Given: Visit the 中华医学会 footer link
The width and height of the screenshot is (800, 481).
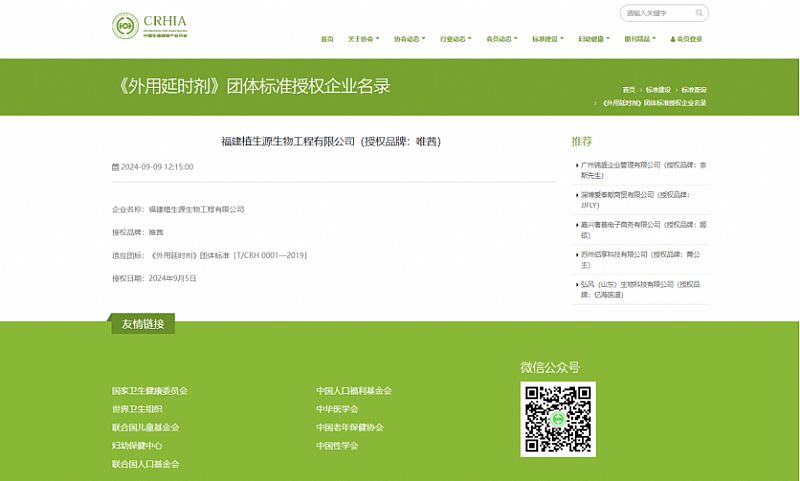Looking at the screenshot, I should (x=337, y=409).
